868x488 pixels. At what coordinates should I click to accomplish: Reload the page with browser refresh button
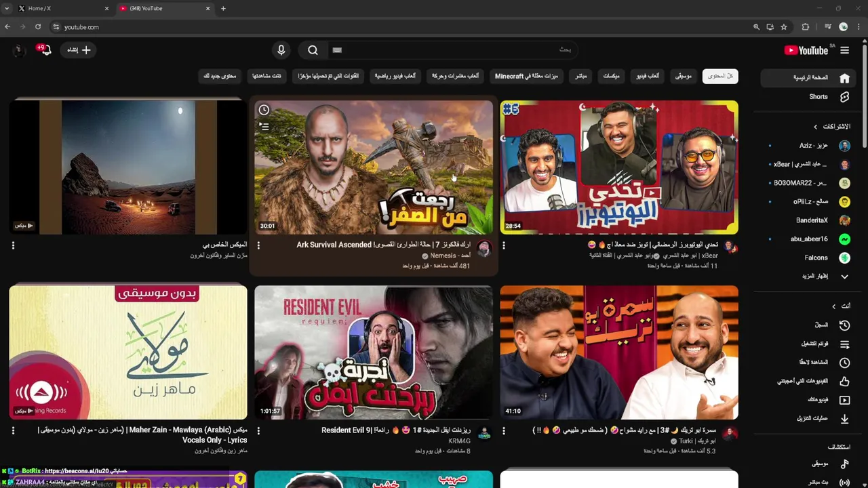point(38,27)
